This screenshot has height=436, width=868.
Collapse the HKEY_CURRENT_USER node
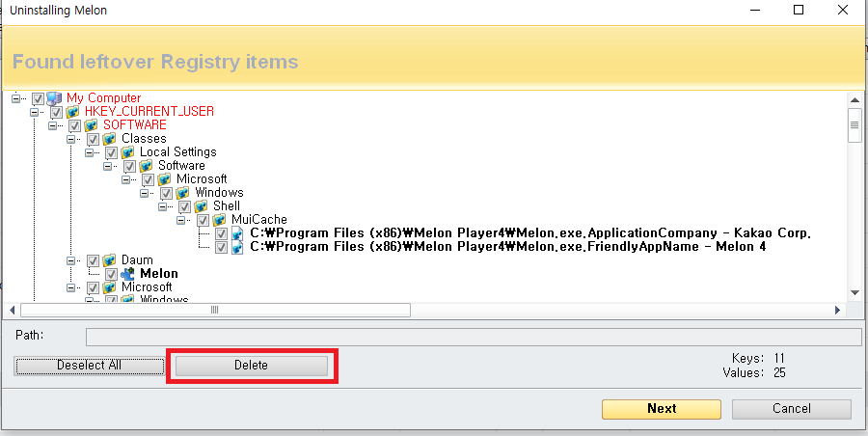34,112
